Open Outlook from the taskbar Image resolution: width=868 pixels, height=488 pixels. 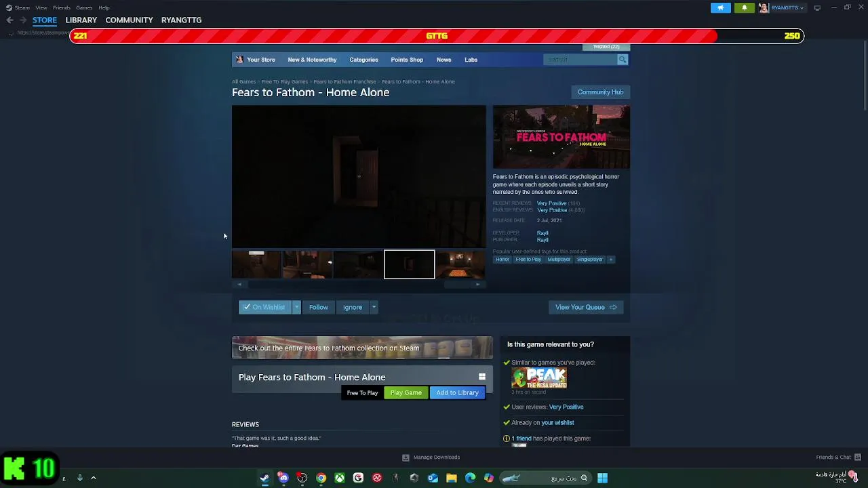click(x=433, y=478)
